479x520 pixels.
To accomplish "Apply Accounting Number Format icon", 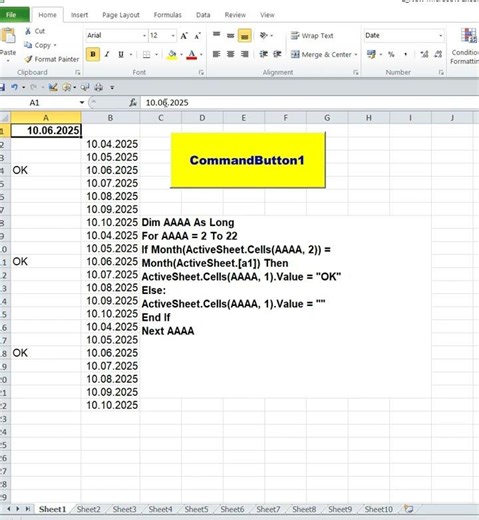I will (371, 54).
